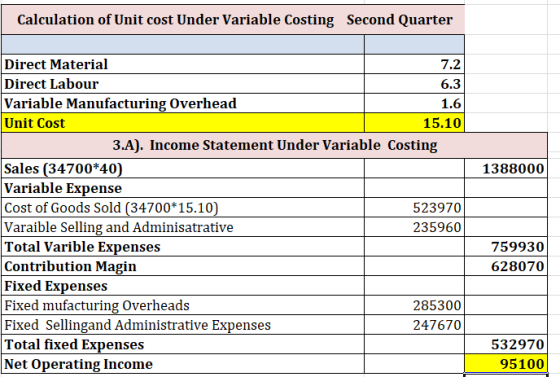Viewport: 560px width, 377px height.
Task: Click the 'Variable Manufacturing Overhead' cell
Action: (183, 104)
